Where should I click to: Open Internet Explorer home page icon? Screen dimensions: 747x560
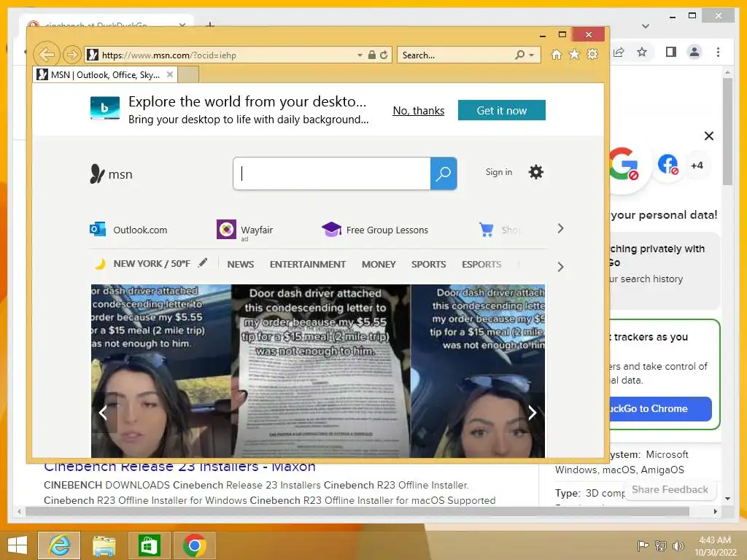point(557,54)
